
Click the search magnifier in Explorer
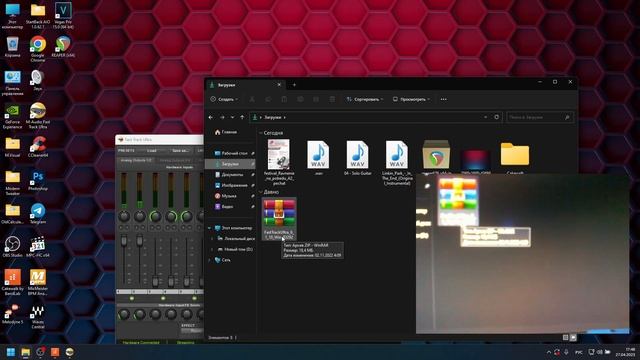567,117
